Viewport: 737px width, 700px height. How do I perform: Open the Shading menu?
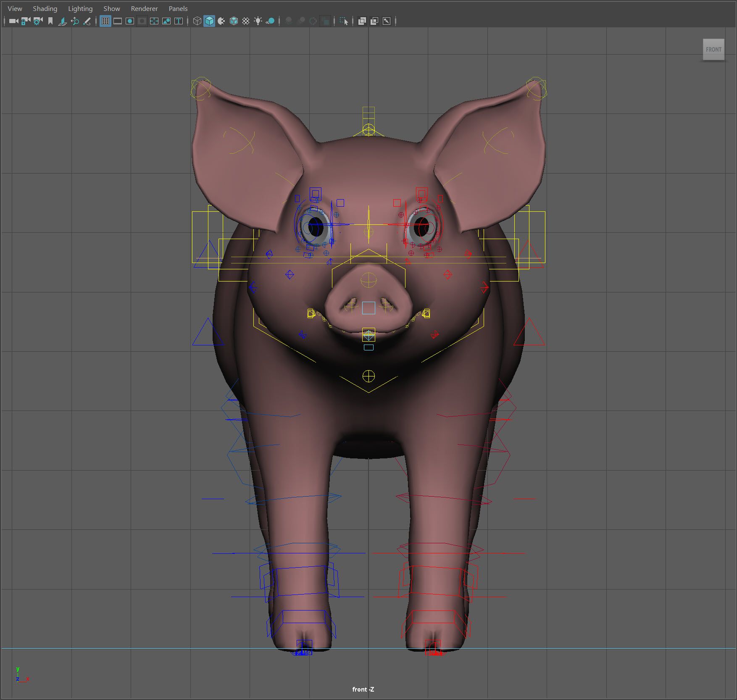pos(45,8)
